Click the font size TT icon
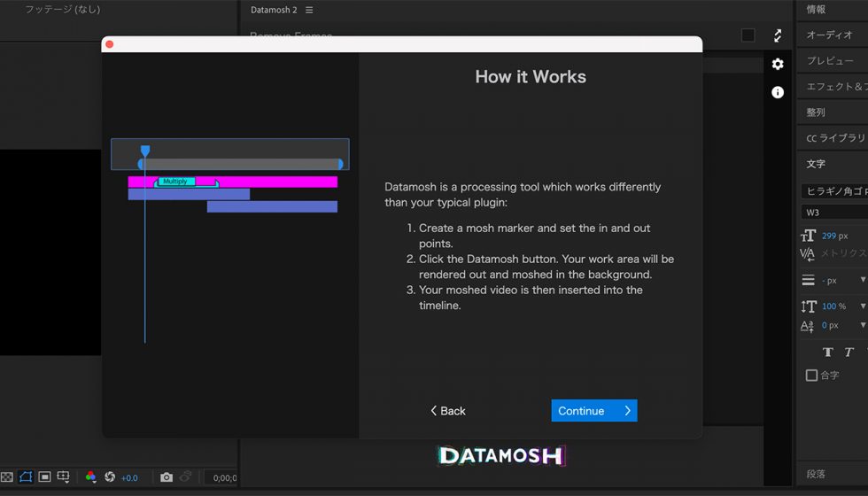The height and width of the screenshot is (496, 868). (x=808, y=236)
